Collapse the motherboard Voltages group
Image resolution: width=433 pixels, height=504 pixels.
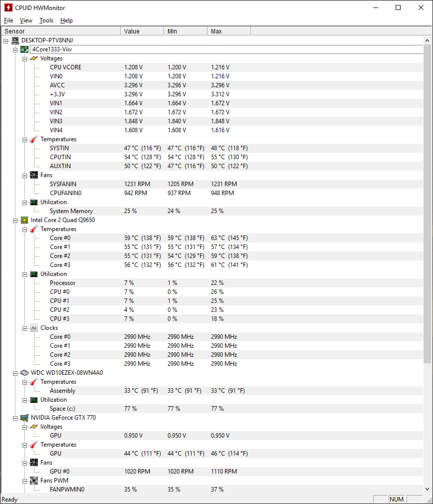coord(24,59)
